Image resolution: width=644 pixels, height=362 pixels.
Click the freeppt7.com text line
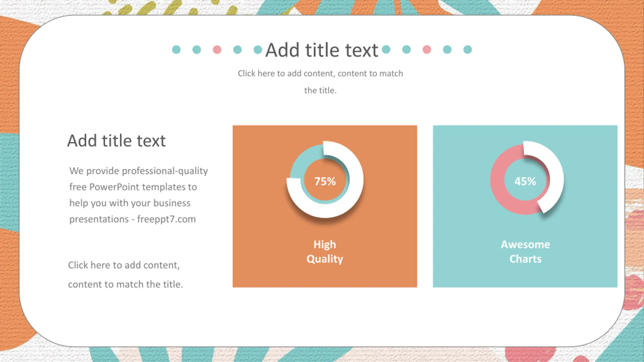coord(133,219)
